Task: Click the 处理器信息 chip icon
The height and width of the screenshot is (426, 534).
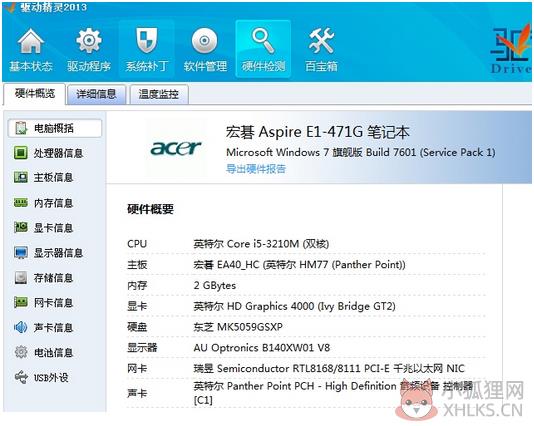Action: (21, 153)
